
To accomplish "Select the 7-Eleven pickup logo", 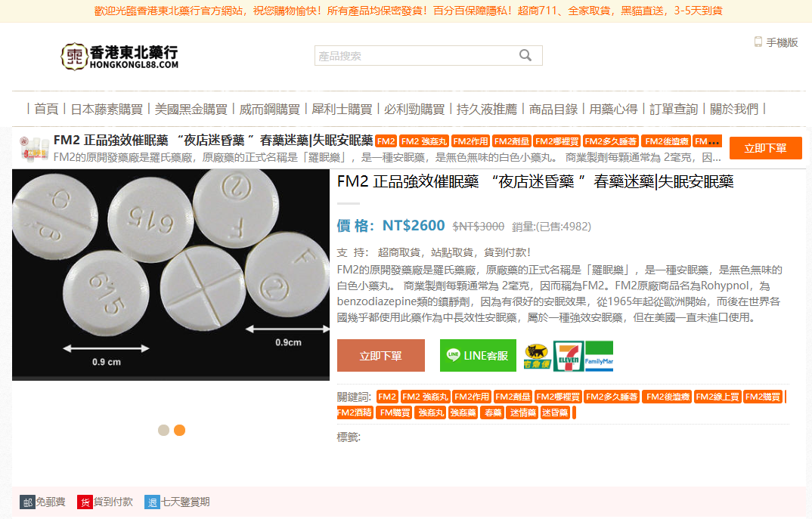I will (x=568, y=356).
